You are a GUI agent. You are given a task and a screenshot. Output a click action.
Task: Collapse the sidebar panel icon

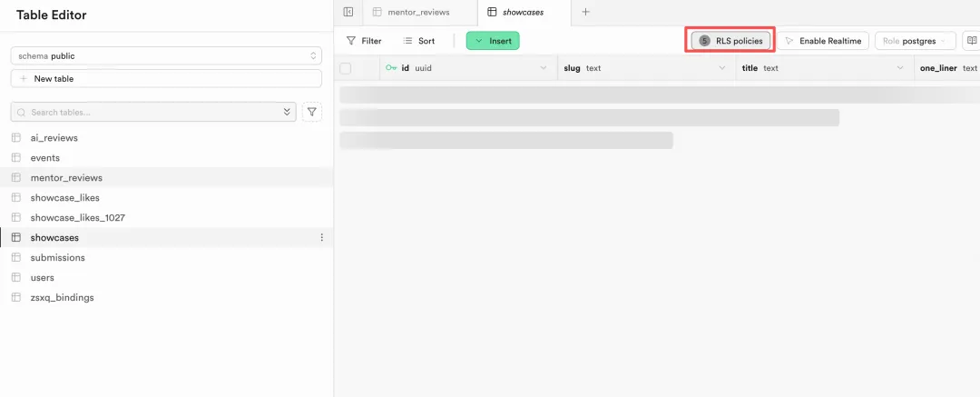(x=348, y=12)
